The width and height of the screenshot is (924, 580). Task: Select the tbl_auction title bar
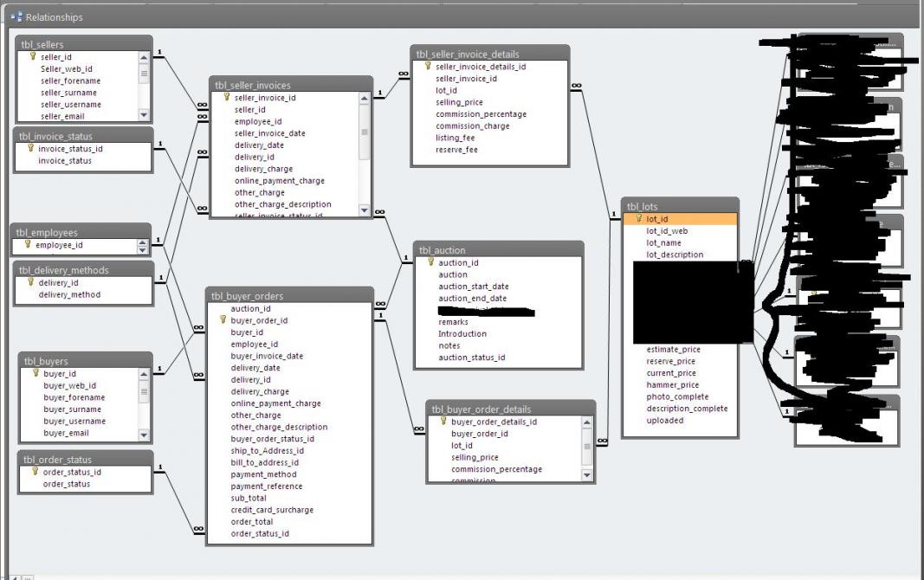499,249
